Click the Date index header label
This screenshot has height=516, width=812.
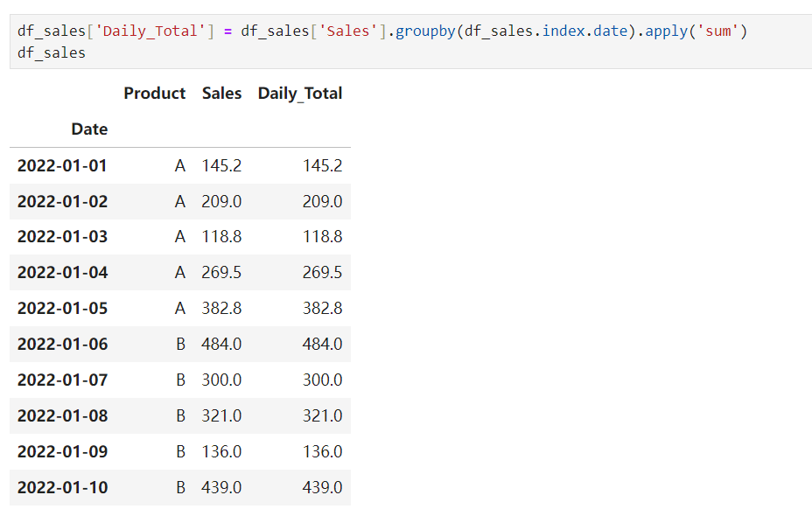(89, 129)
